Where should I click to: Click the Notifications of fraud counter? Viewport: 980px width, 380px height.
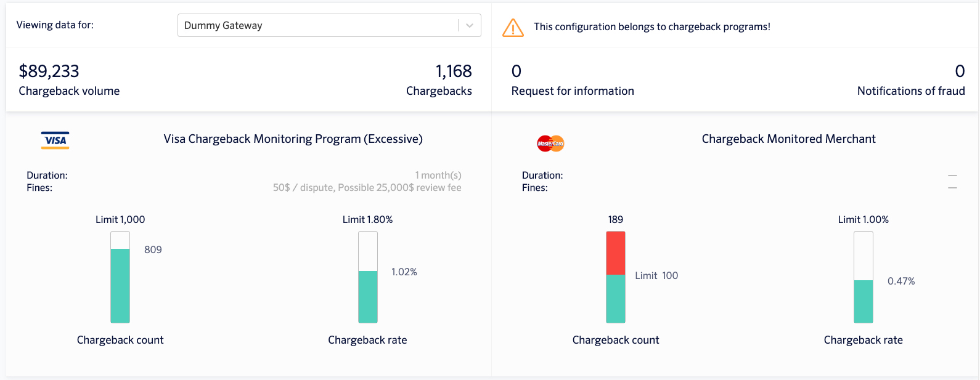[960, 71]
